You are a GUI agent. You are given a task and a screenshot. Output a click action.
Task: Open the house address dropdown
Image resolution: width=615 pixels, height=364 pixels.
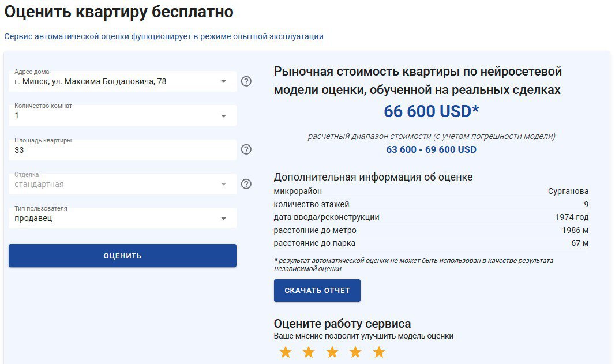pyautogui.click(x=224, y=81)
